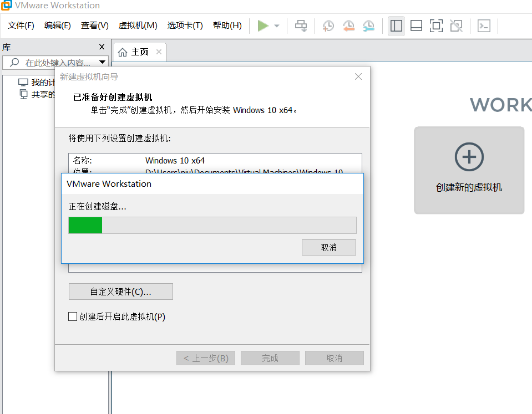This screenshot has width=532, height=414.
Task: Click the Send Ctrl+Alt+Del toolbar icon
Action: tap(301, 25)
